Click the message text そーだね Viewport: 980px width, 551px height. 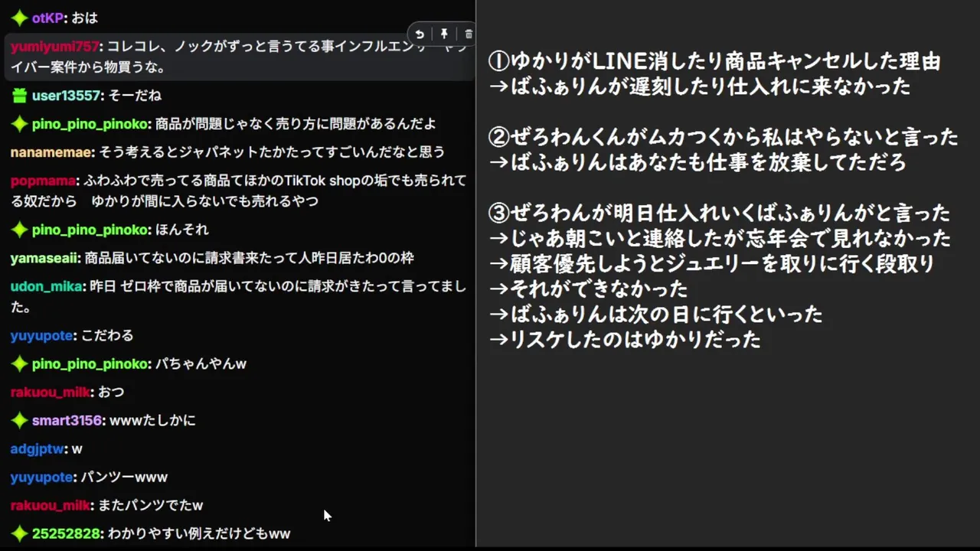pyautogui.click(x=135, y=96)
